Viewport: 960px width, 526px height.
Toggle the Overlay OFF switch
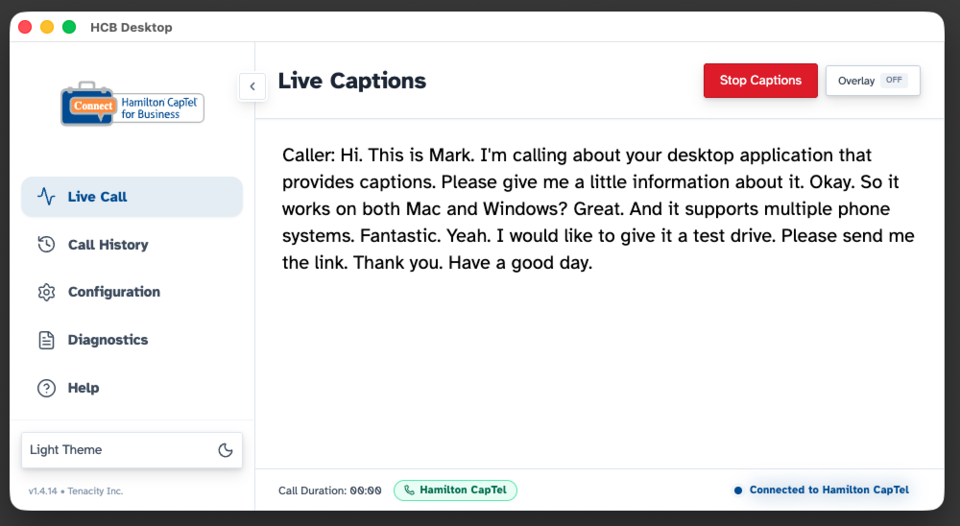(872, 80)
